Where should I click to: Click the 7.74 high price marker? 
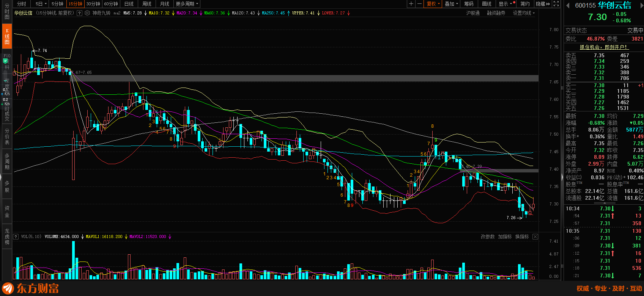pyautogui.click(x=40, y=50)
